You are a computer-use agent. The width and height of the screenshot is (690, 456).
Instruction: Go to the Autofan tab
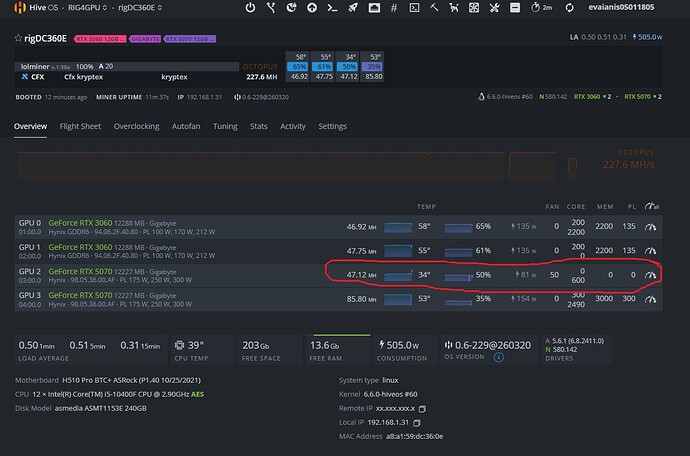(186, 127)
